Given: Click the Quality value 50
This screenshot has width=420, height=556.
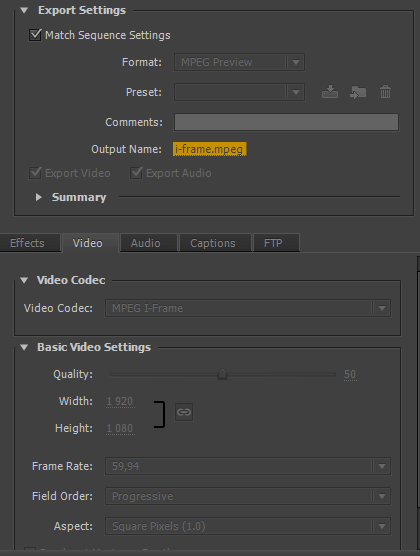Looking at the screenshot, I should tap(350, 374).
